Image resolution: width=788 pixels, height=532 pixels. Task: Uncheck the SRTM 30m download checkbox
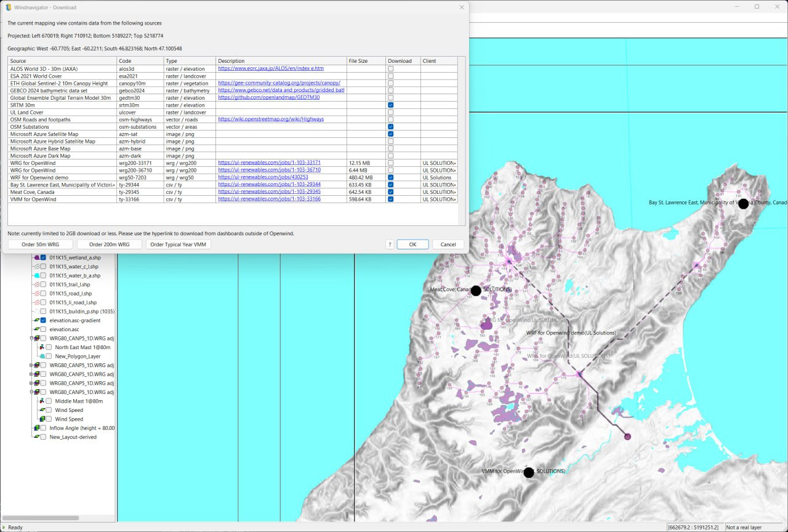(x=390, y=105)
